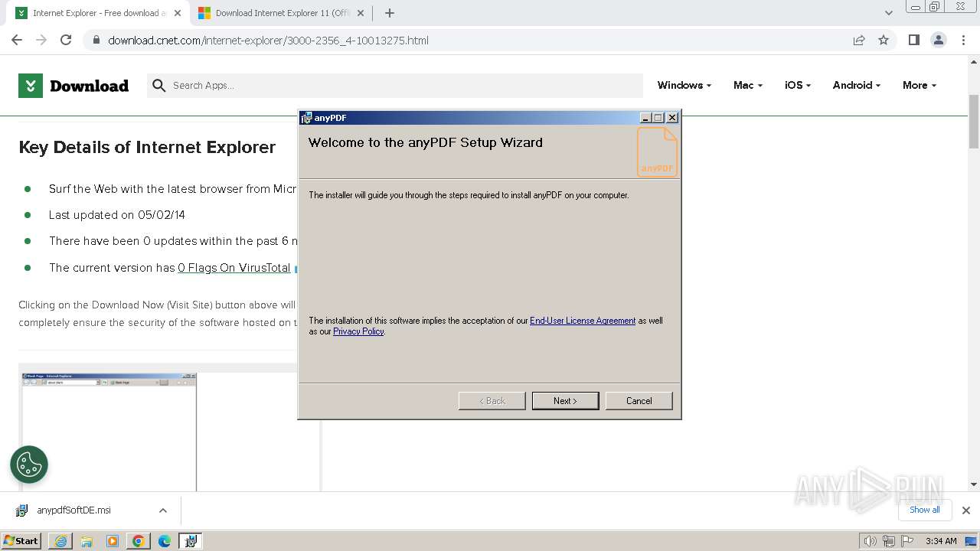The height and width of the screenshot is (551, 980).
Task: Expand the More menu
Action: (920, 86)
